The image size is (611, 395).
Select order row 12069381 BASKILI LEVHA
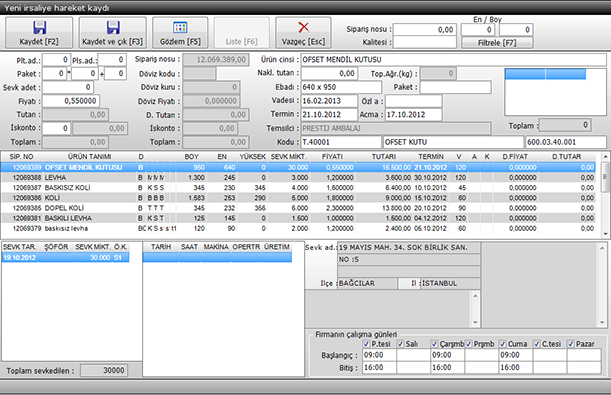(x=298, y=218)
